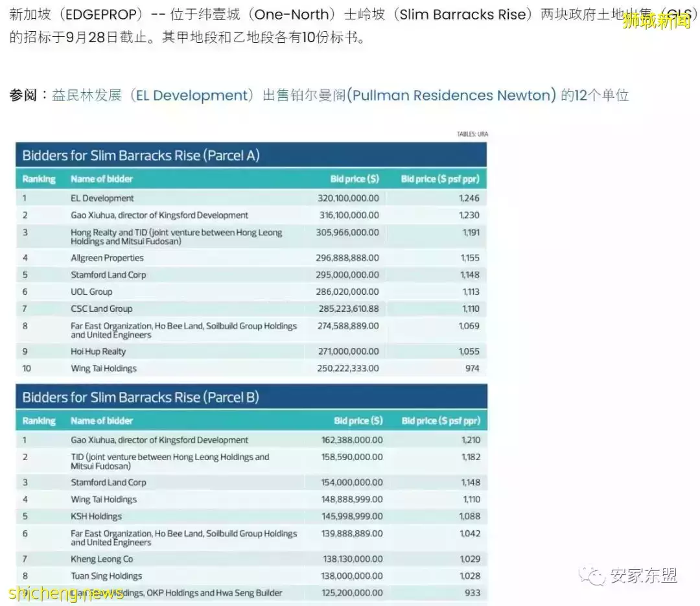Click the Ranking column header in Parcel A
Viewport: 700px width, 606px height.
39,179
